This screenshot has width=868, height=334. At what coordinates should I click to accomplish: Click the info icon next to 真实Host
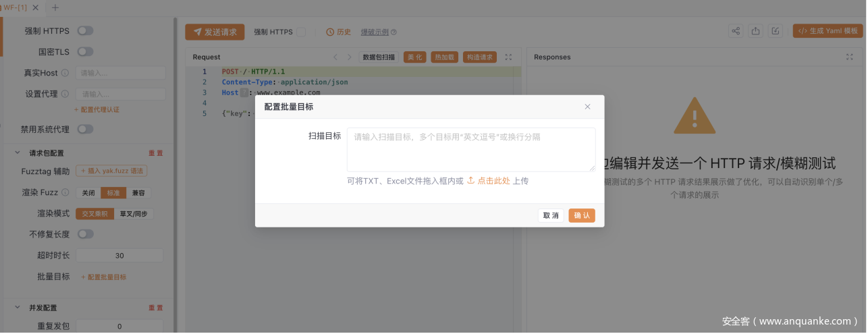[x=65, y=73]
